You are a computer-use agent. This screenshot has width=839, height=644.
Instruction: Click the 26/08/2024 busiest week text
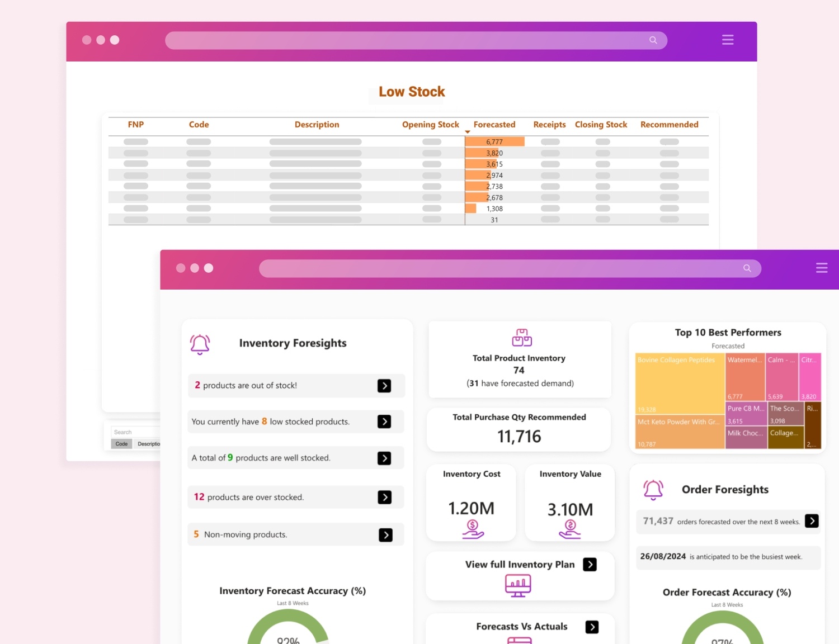pos(663,556)
